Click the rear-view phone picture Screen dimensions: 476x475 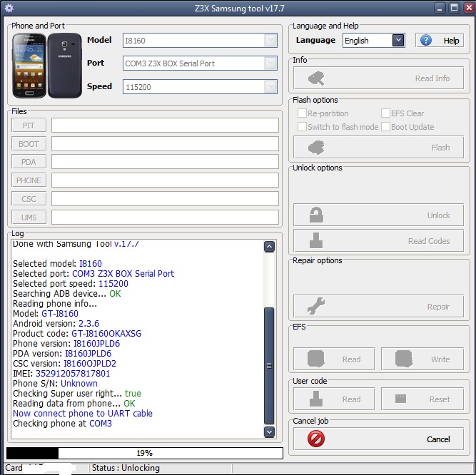pos(65,66)
